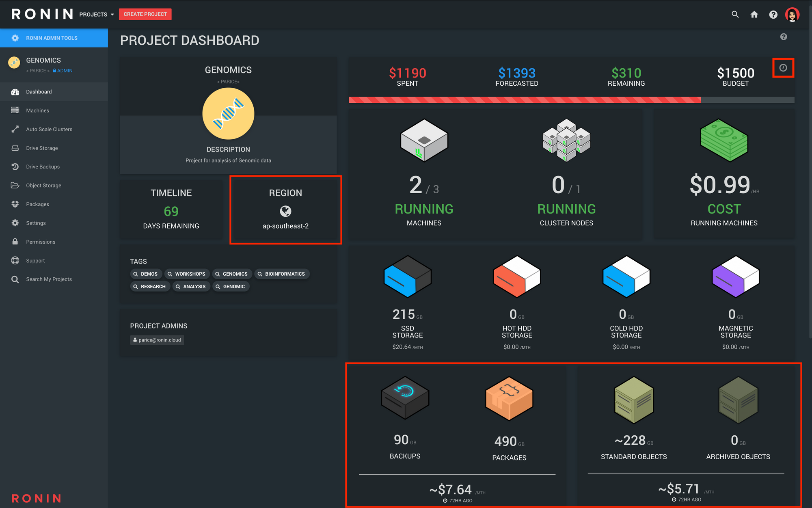This screenshot has width=812, height=508.
Task: Open Ronin Admin Tools
Action: (52, 38)
